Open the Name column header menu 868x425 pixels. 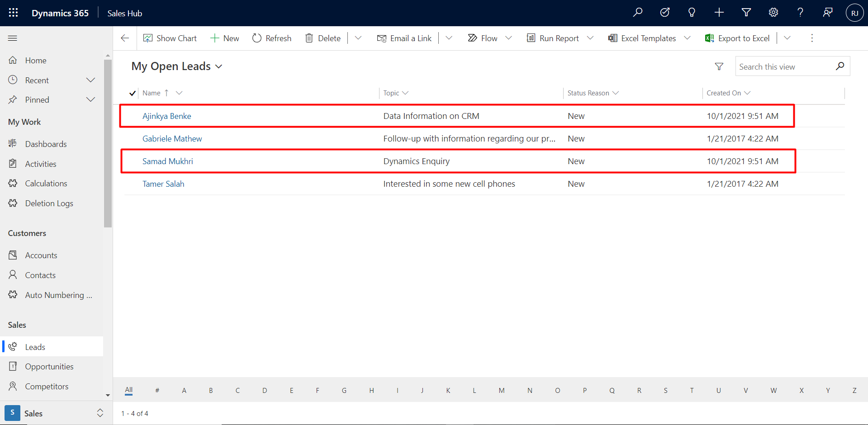(179, 93)
